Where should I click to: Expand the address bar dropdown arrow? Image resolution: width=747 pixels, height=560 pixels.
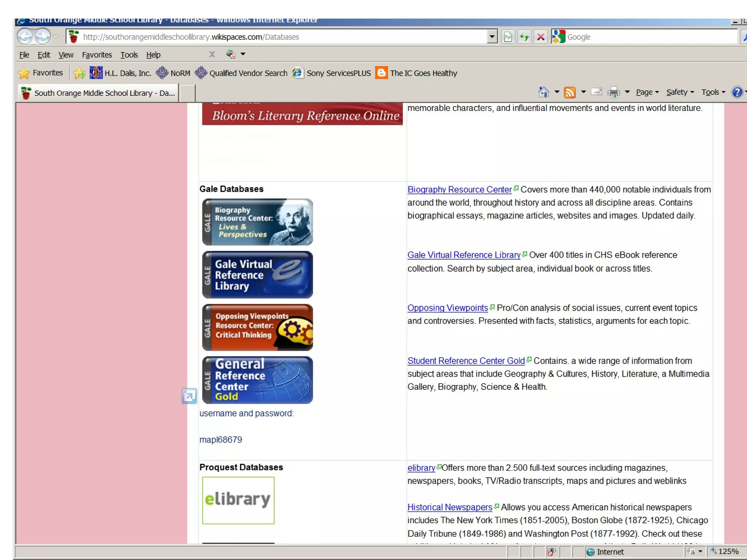pos(492,37)
